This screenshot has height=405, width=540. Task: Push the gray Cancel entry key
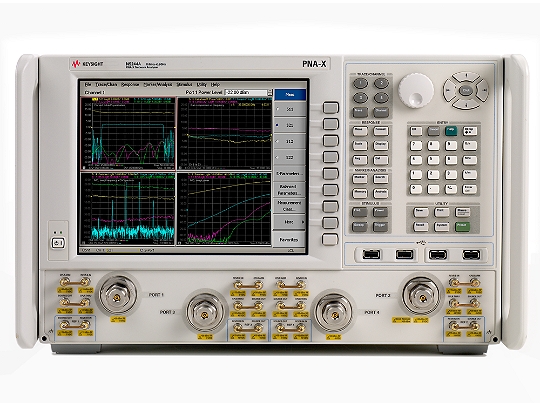click(434, 131)
